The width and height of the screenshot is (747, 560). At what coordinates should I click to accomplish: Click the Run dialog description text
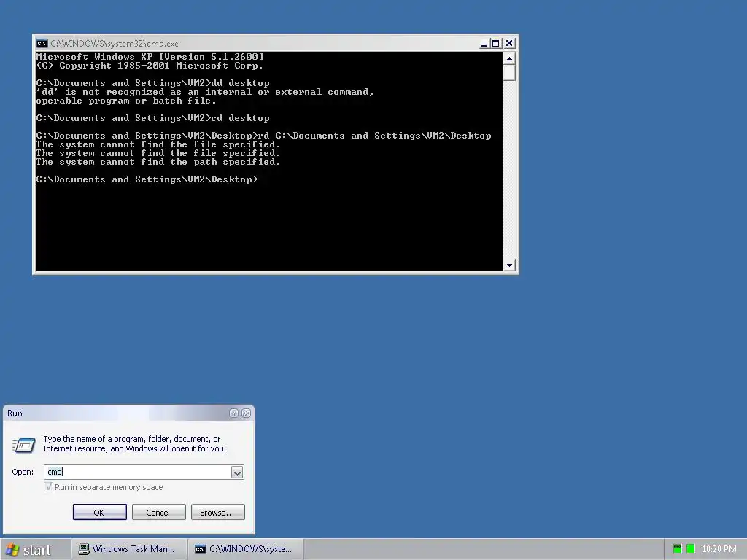135,444
